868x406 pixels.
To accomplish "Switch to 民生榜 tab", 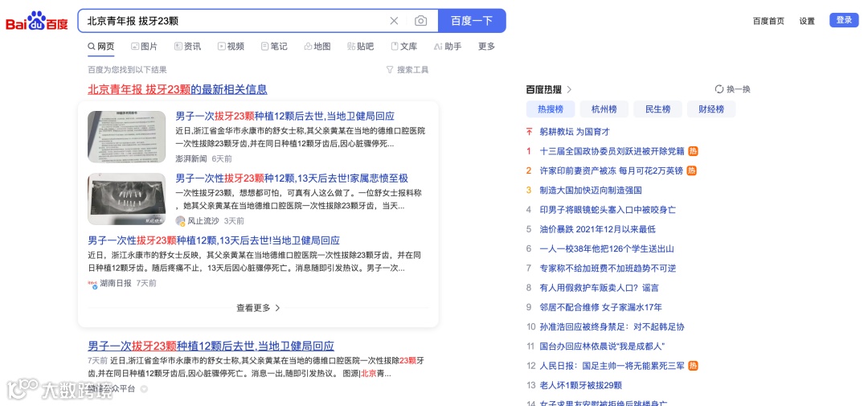I will pos(657,109).
